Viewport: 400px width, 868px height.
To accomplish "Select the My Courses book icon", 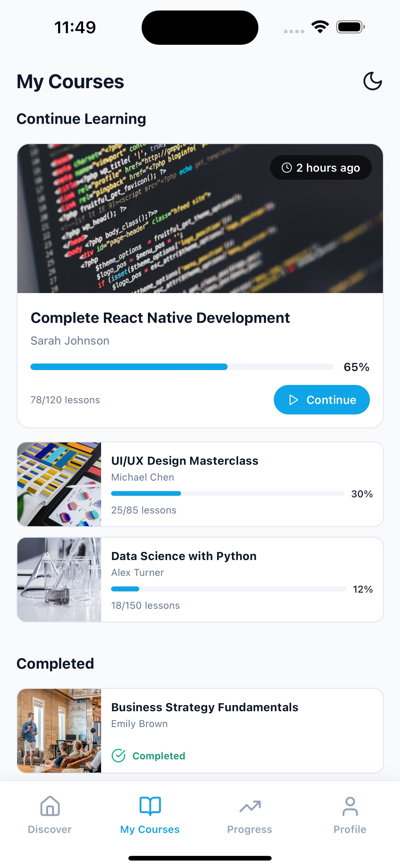I will pos(149,807).
